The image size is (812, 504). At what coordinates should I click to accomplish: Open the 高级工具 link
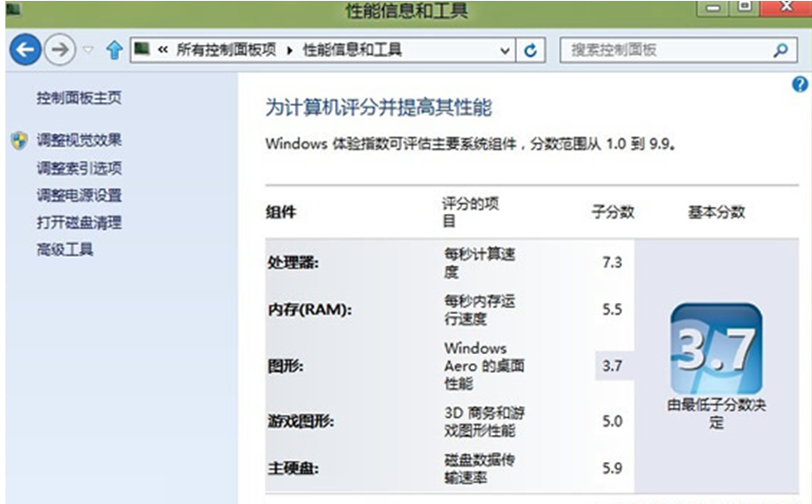65,249
